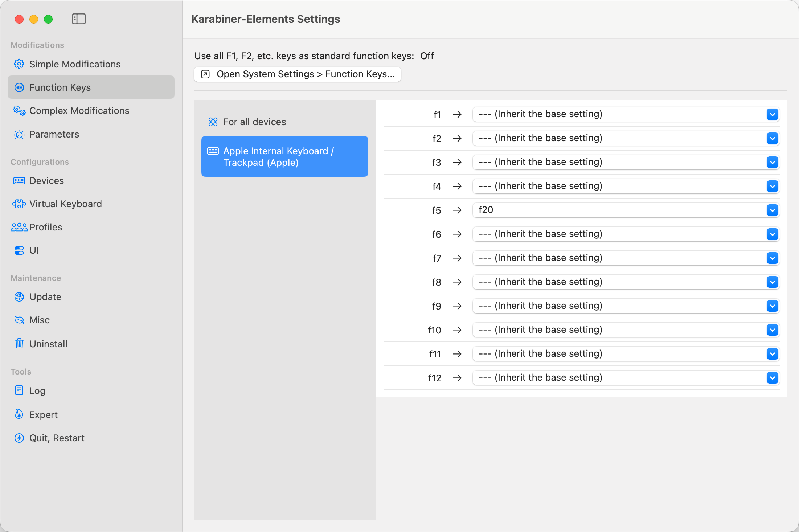Click Open System Settings > Function Keys button
799x532 pixels.
[298, 74]
